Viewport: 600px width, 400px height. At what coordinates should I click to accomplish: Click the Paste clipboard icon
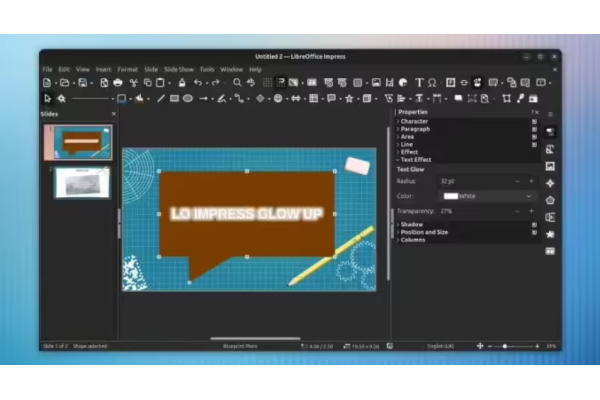click(x=160, y=83)
